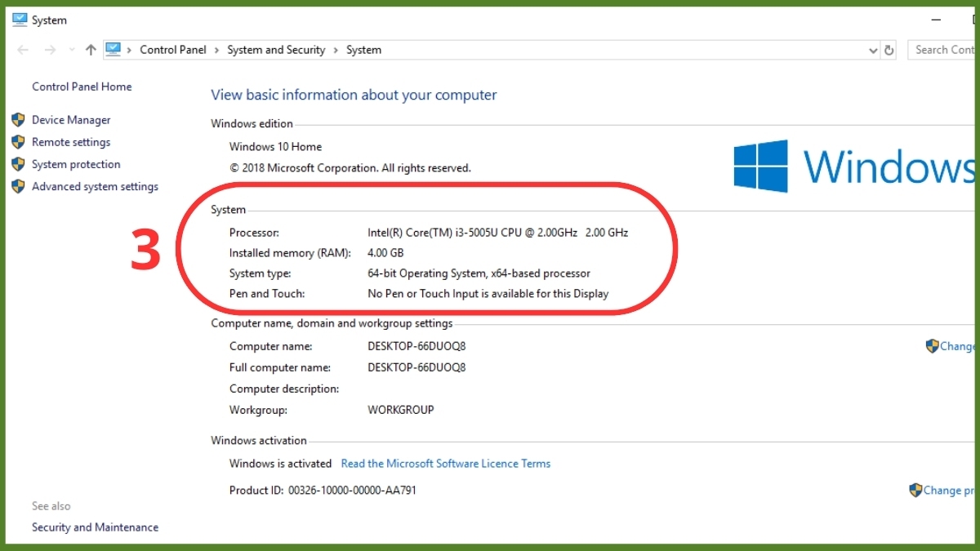Click the Windows 10 Home edition text
The height and width of the screenshot is (551, 980).
tap(275, 147)
